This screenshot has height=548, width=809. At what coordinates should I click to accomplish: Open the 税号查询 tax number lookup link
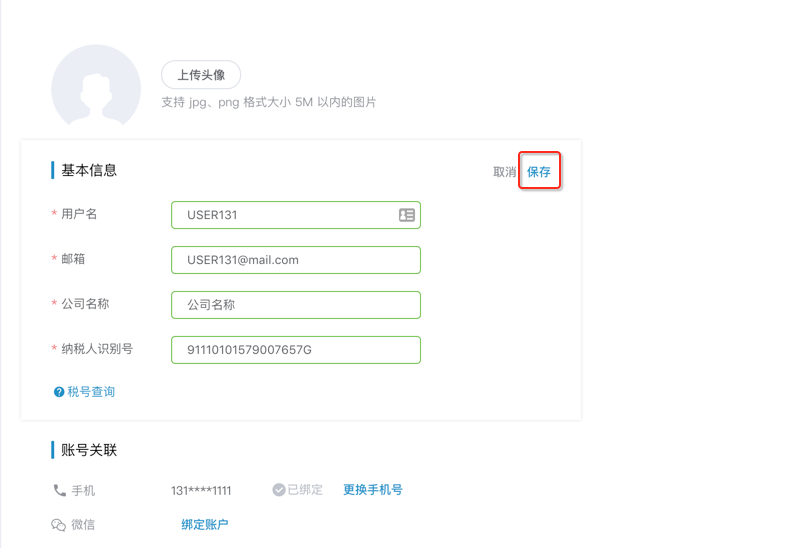pos(91,392)
